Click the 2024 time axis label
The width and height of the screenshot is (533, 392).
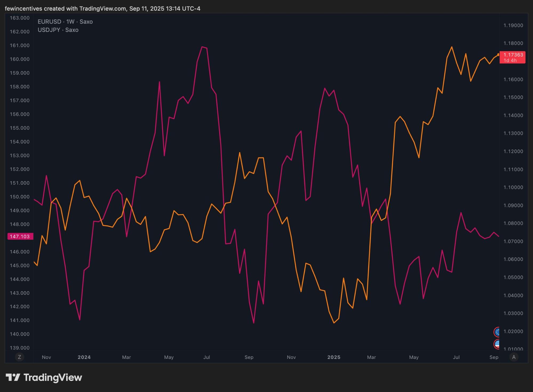tap(84, 357)
